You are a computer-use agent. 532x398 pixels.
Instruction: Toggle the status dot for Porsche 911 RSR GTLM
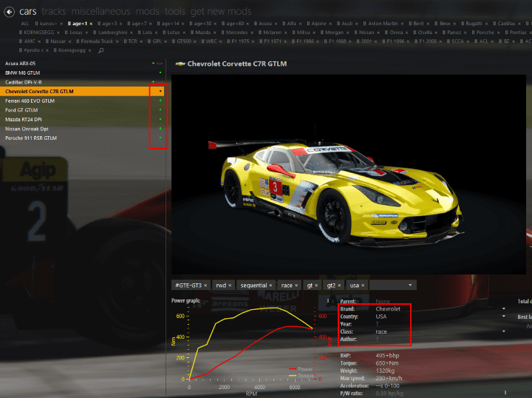point(160,138)
